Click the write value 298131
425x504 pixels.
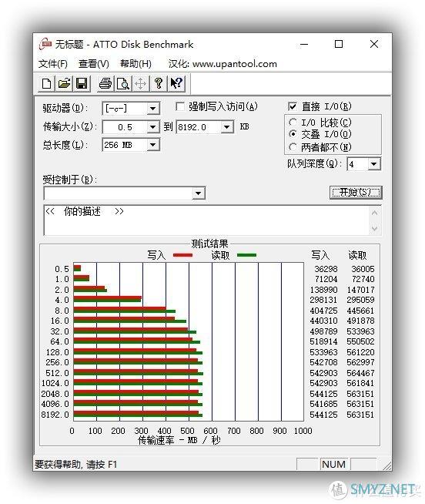pos(323,300)
